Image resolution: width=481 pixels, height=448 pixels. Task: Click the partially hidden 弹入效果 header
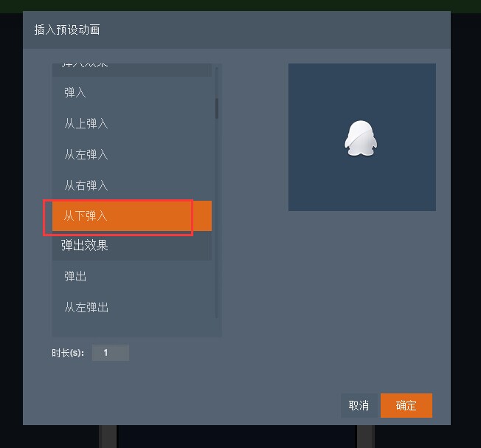pos(132,69)
